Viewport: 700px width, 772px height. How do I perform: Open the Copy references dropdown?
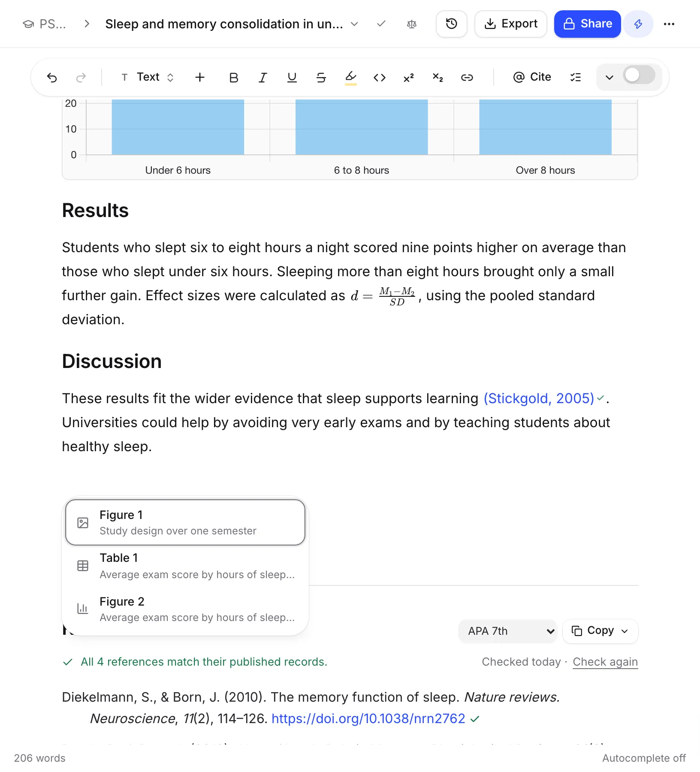click(x=600, y=631)
